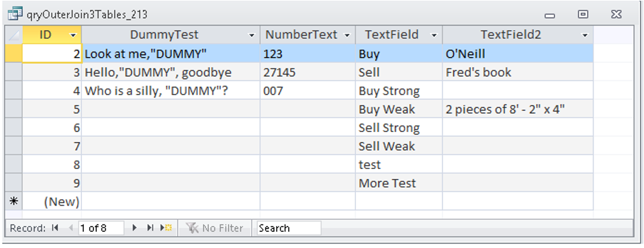Screen dimensions: 644x248
Task: Go to first record navigation arrow
Action: (55, 228)
